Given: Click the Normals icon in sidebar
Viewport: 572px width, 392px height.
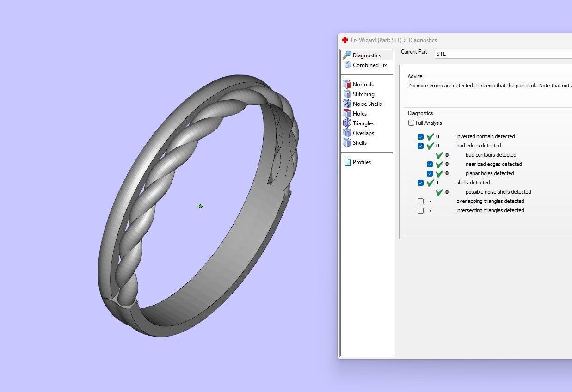Looking at the screenshot, I should 347,84.
